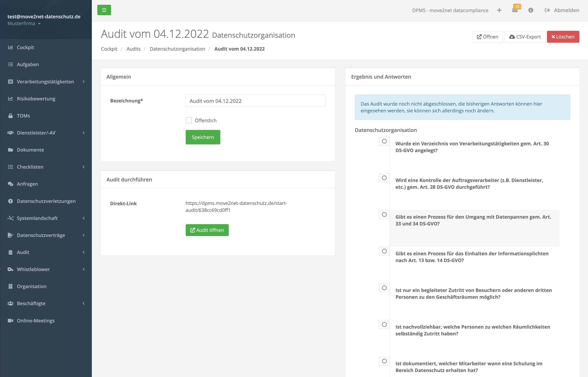Click the Whistleblower icon in sidebar
Image resolution: width=588 pixels, height=377 pixels.
point(10,269)
